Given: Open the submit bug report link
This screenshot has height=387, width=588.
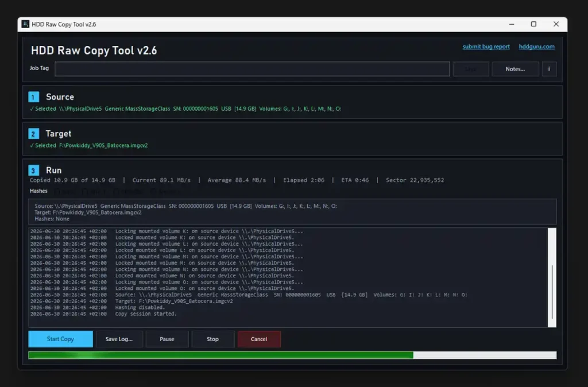Looking at the screenshot, I should pyautogui.click(x=486, y=47).
